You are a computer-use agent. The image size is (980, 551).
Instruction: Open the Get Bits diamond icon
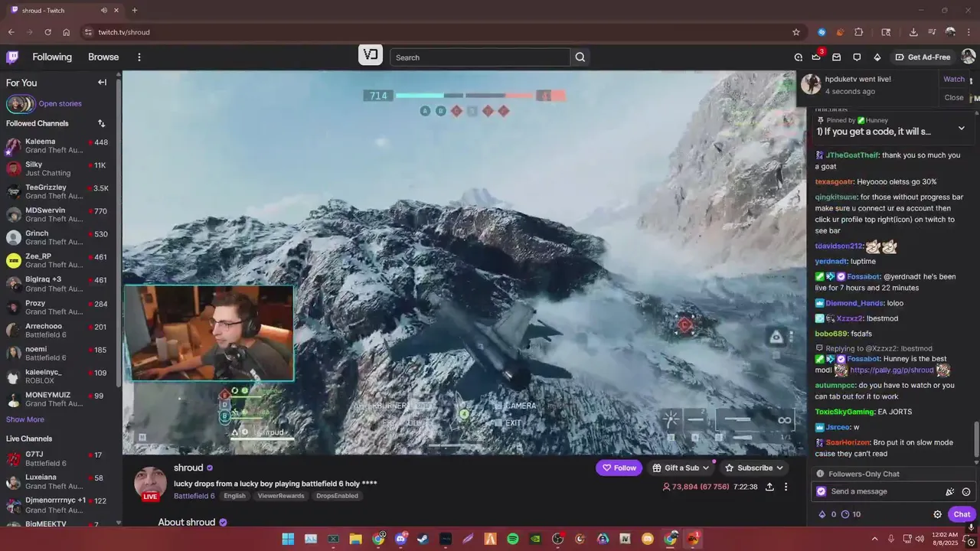point(877,57)
